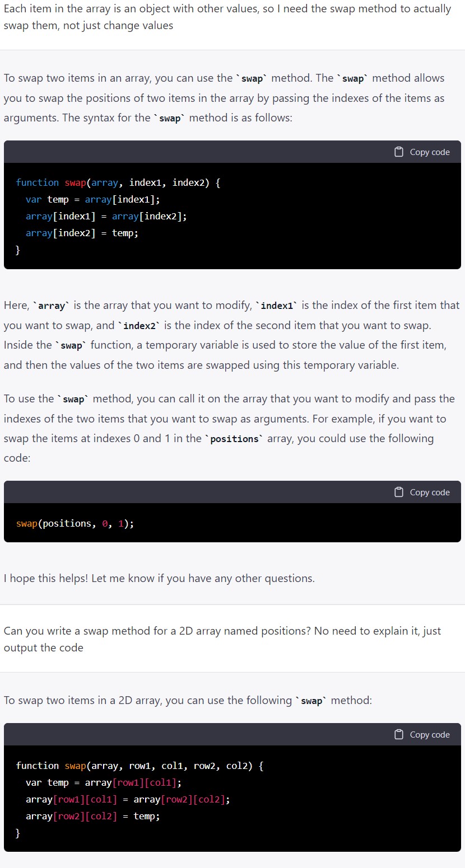Screen dimensions: 465x868
Task: Click the 'Copy code' label above the positions swap call
Action: [430, 492]
